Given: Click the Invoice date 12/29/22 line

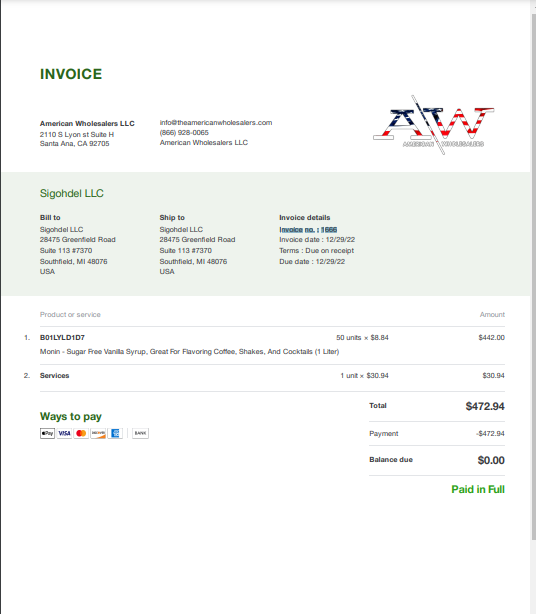Looking at the screenshot, I should pos(317,240).
